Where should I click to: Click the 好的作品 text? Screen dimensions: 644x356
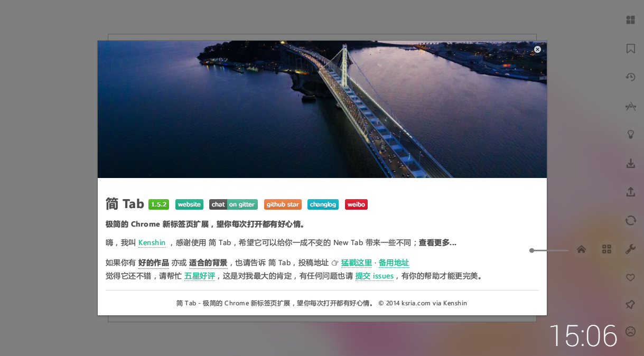point(153,263)
